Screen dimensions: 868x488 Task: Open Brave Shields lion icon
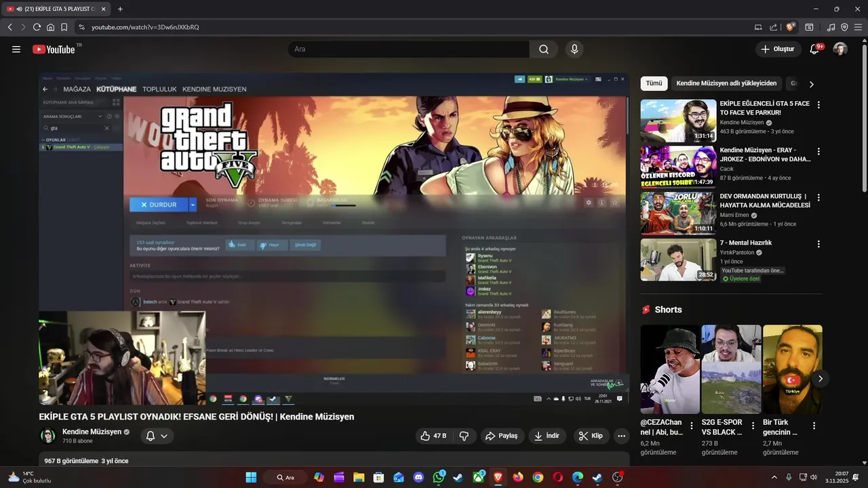pos(791,27)
